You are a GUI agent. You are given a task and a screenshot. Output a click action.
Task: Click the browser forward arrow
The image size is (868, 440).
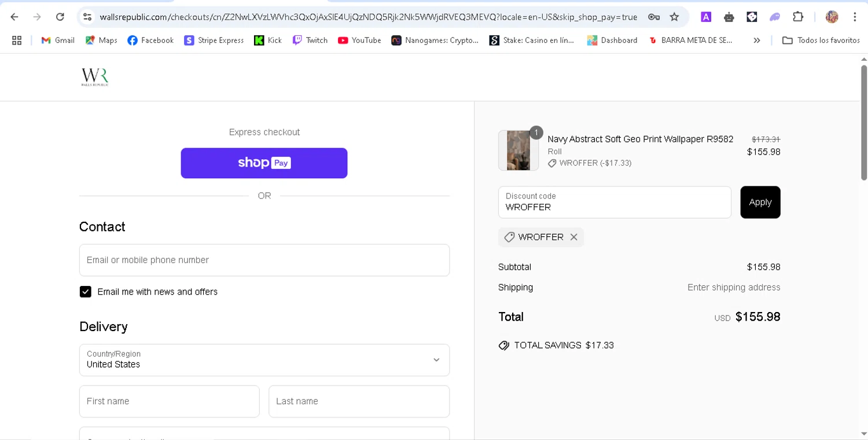(x=37, y=17)
